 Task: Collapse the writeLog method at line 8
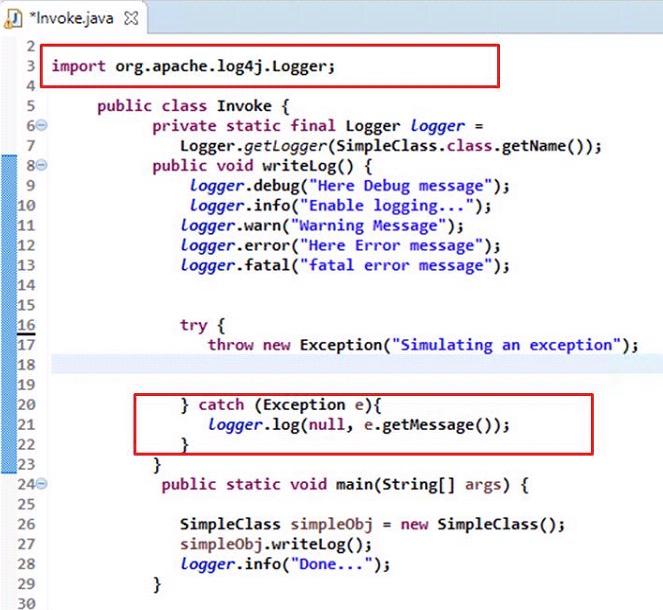coord(42,166)
